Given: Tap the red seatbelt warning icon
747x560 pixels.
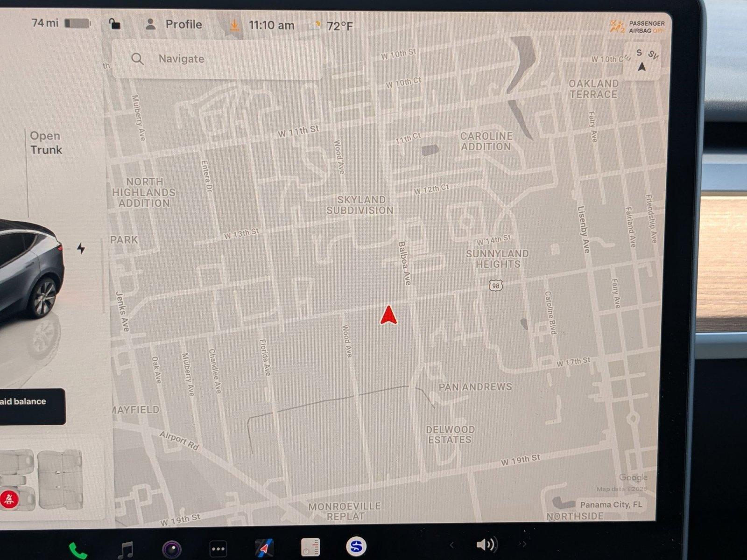Looking at the screenshot, I should [x=9, y=500].
